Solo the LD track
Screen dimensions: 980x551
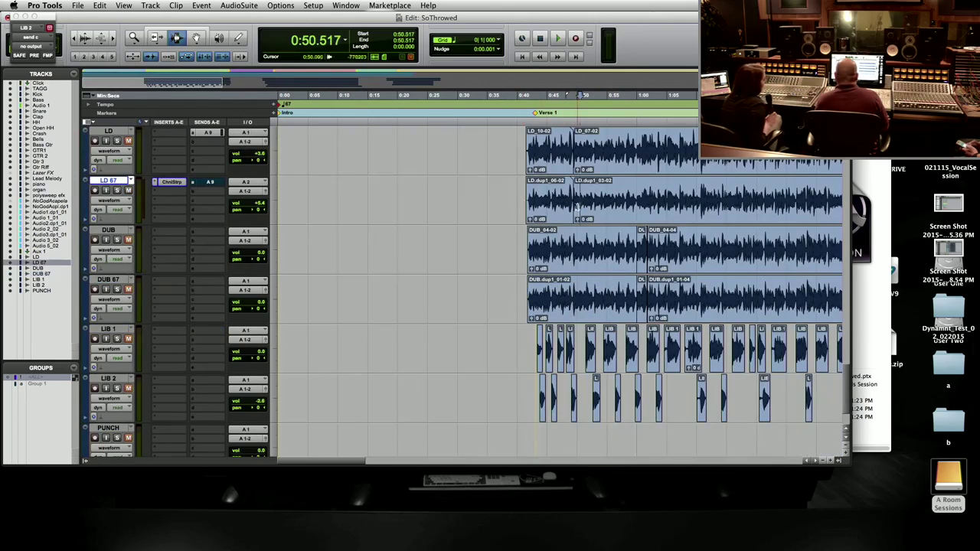pyautogui.click(x=117, y=141)
